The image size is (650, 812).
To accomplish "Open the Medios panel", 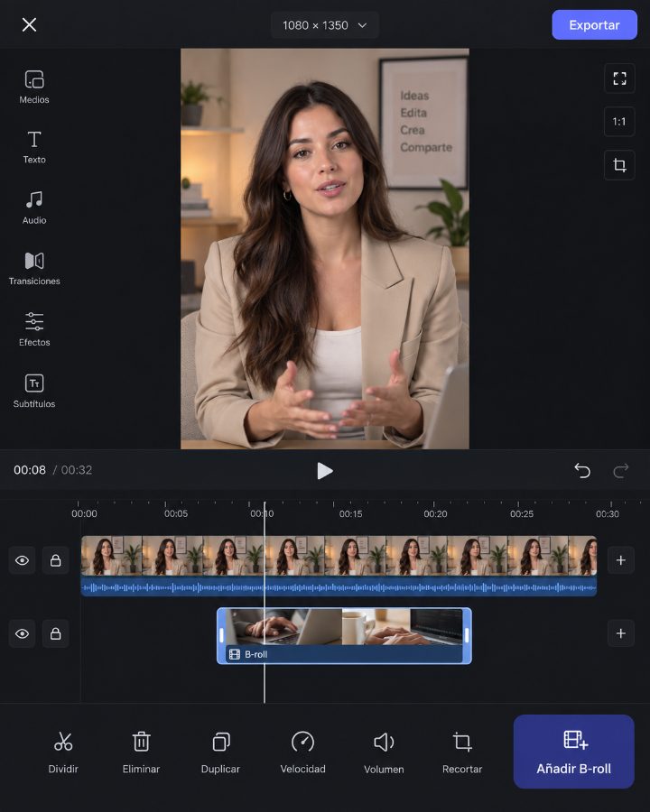I will coord(34,87).
